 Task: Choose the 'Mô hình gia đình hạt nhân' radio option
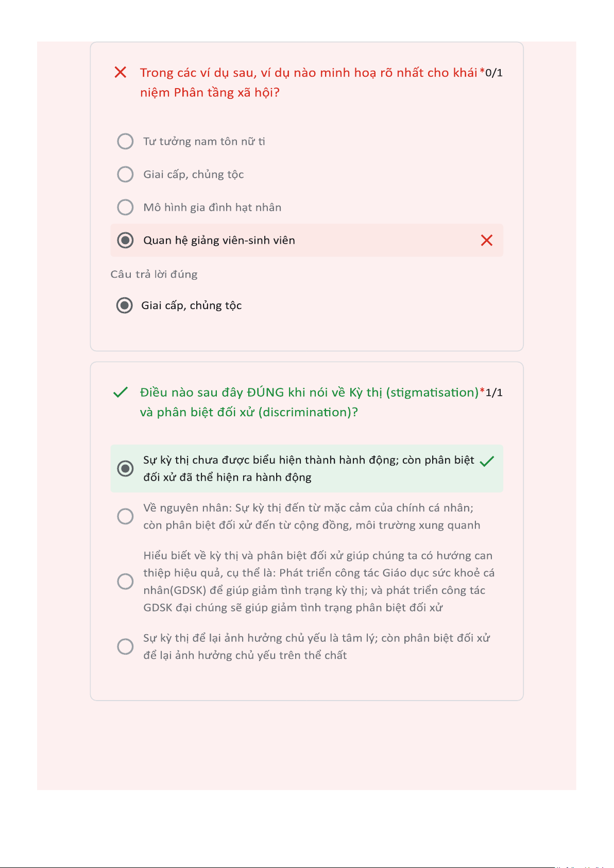pos(125,207)
